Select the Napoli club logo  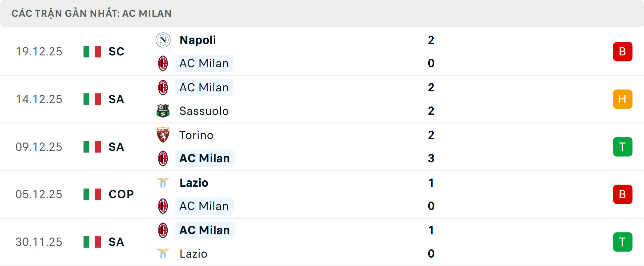[x=163, y=40]
